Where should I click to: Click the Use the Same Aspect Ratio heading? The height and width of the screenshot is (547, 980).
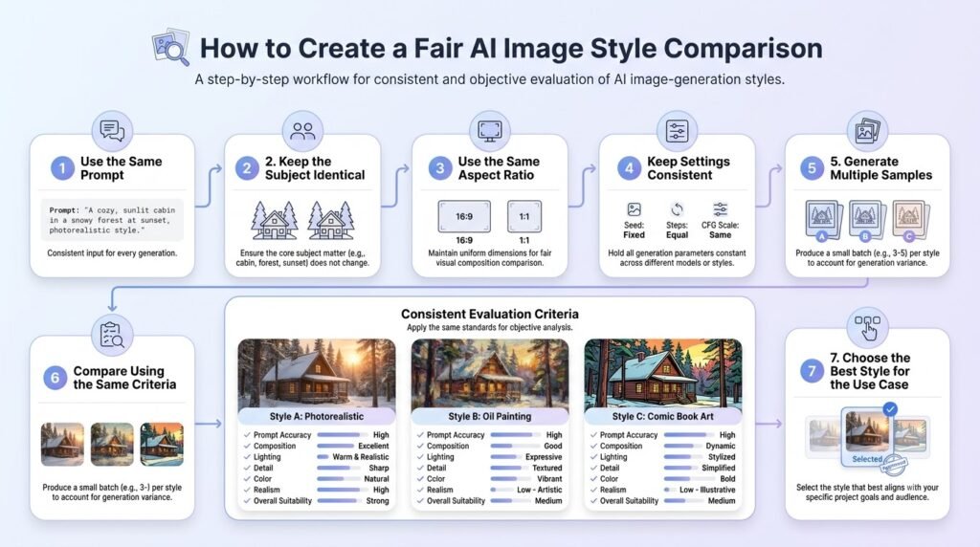click(499, 168)
